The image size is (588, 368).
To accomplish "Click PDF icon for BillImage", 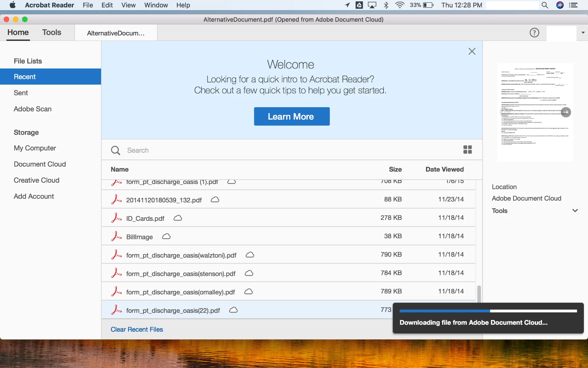I will 116,236.
